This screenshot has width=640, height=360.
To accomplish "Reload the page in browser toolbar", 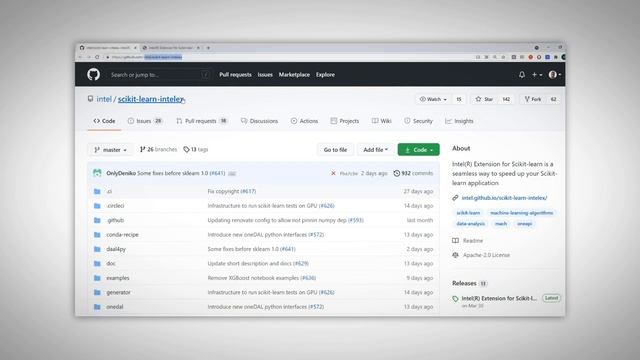I will coord(97,57).
